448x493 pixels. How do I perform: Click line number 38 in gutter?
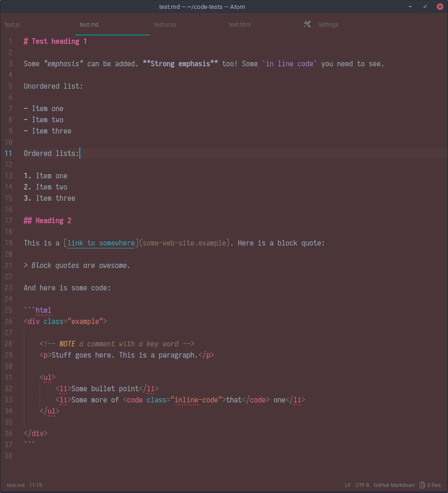8,456
